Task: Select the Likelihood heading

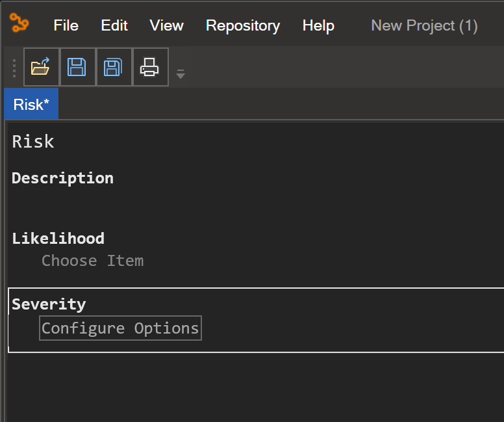Action: click(x=58, y=239)
